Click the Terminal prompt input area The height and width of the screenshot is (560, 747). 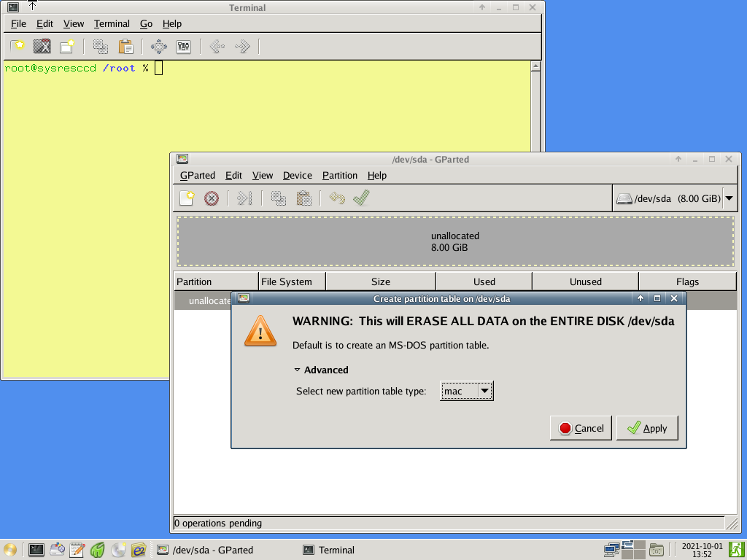(x=158, y=68)
